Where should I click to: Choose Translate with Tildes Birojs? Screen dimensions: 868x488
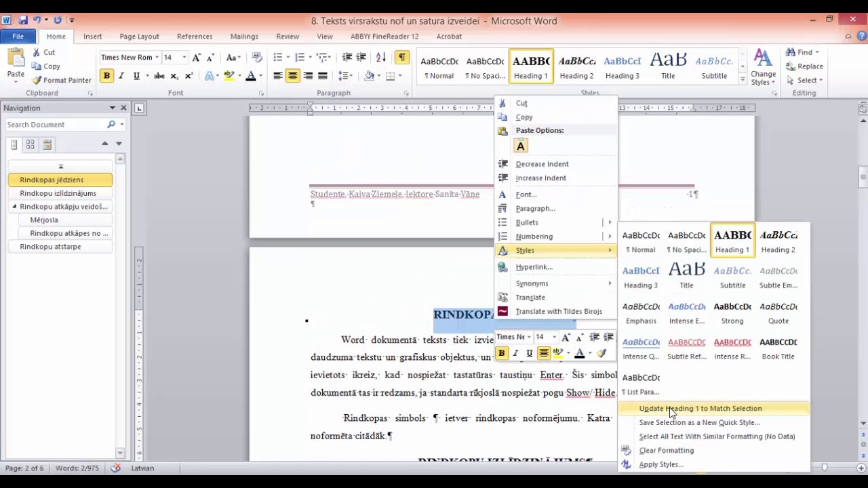click(x=556, y=312)
